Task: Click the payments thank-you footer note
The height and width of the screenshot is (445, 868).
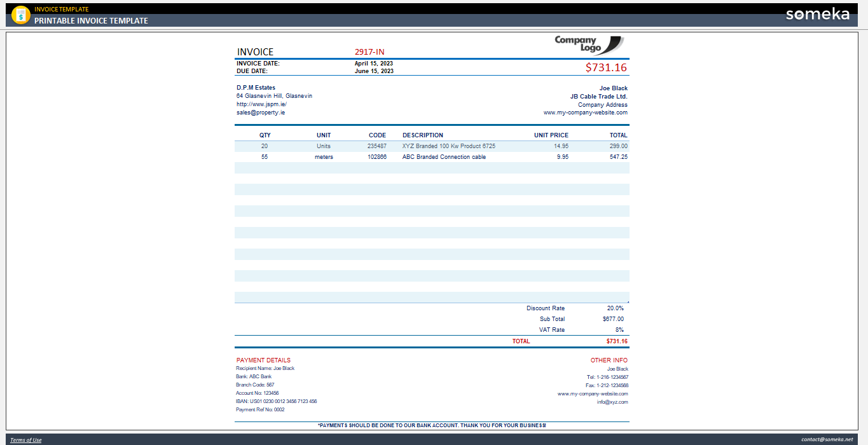Action: coord(432,425)
